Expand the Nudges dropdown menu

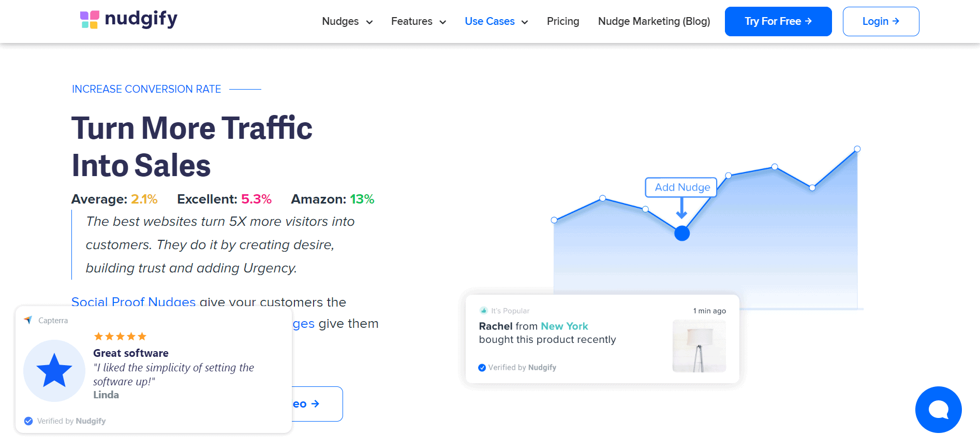[x=347, y=22]
